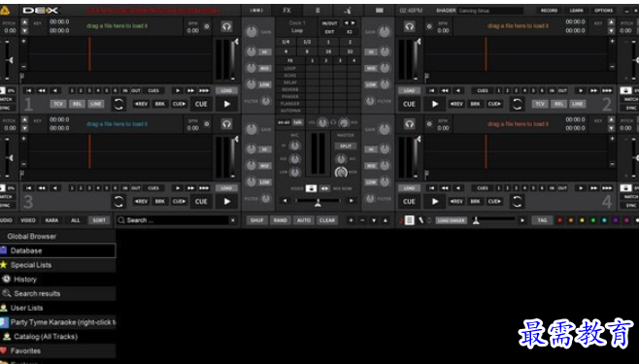Screen dimensions: 639x364
Task: Click the big CUE button on deck 1
Action: tap(201, 104)
